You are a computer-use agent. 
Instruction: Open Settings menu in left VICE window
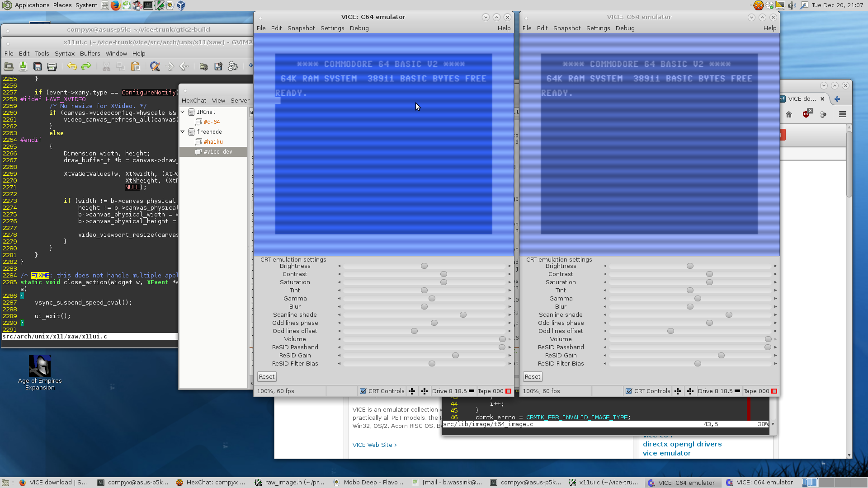coord(332,28)
